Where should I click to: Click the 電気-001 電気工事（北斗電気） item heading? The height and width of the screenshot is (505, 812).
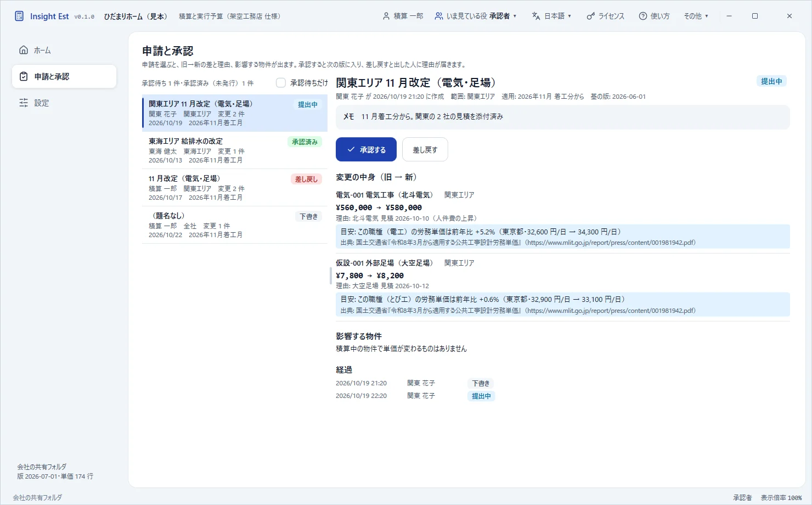(385, 195)
